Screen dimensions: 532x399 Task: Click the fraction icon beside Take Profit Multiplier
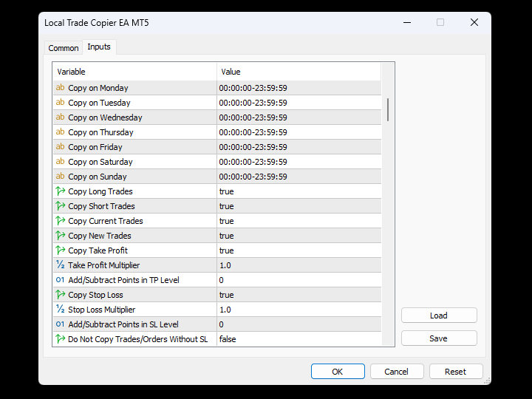click(61, 265)
